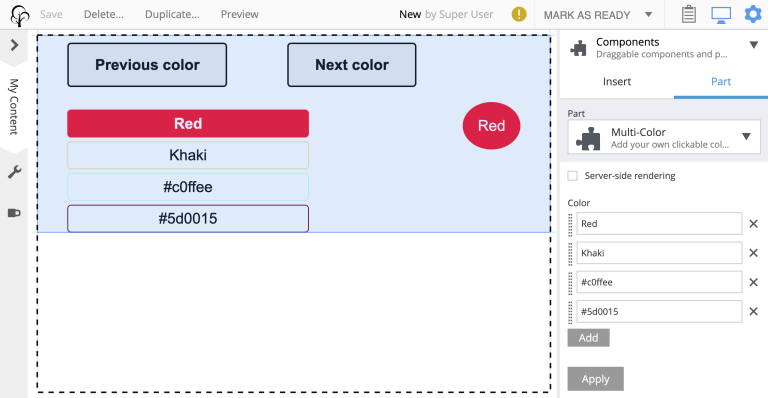Open the clipboard page components icon
This screenshot has width=768, height=398.
tap(689, 14)
